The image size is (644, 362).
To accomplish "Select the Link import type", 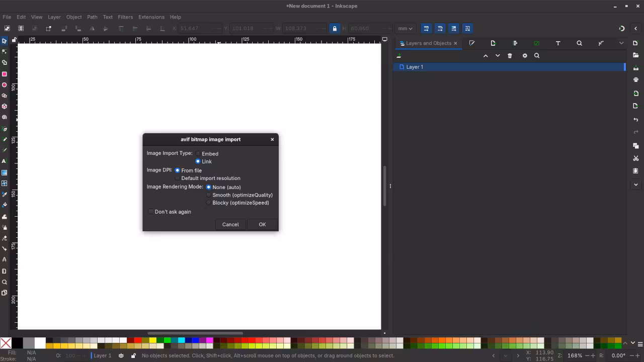I will tap(198, 161).
